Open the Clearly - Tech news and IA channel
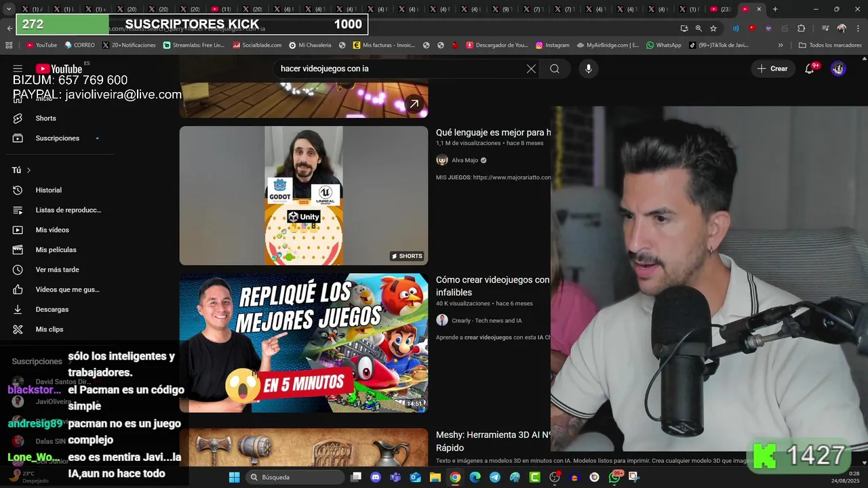Image resolution: width=868 pixels, height=488 pixels. [x=486, y=321]
